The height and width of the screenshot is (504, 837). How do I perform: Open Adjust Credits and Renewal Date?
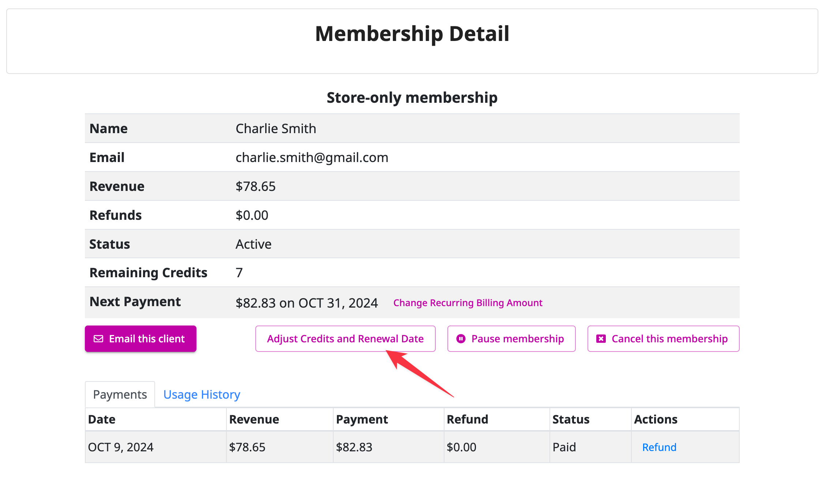[345, 339]
